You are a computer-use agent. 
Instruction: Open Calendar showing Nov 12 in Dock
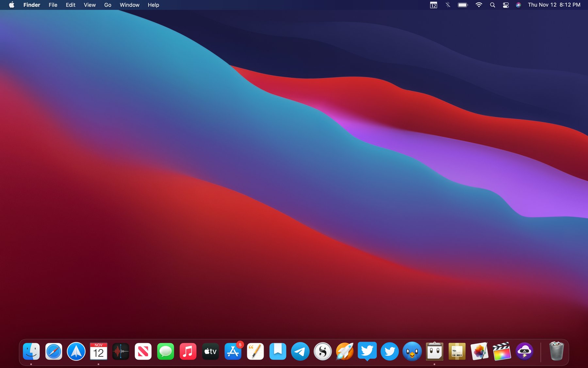(98, 352)
